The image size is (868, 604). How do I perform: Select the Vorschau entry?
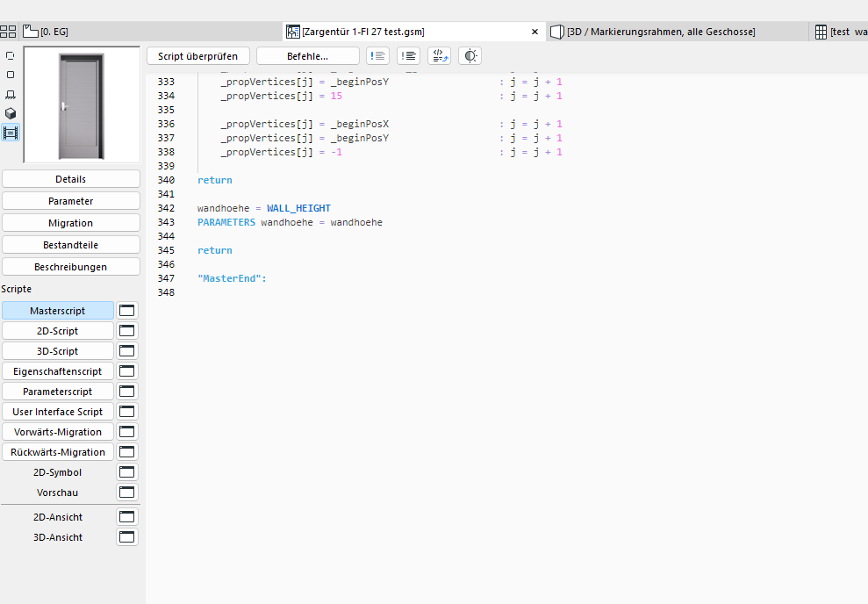click(58, 493)
